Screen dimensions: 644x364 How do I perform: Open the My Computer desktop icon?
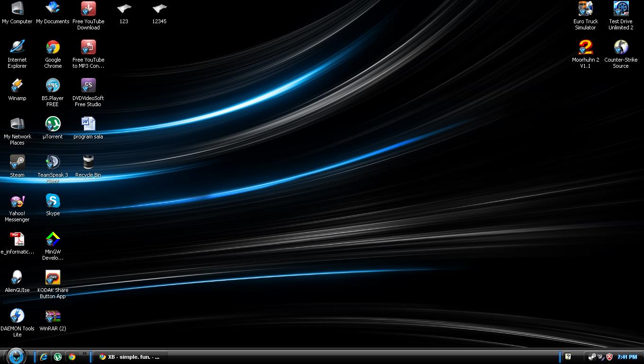pos(17,13)
